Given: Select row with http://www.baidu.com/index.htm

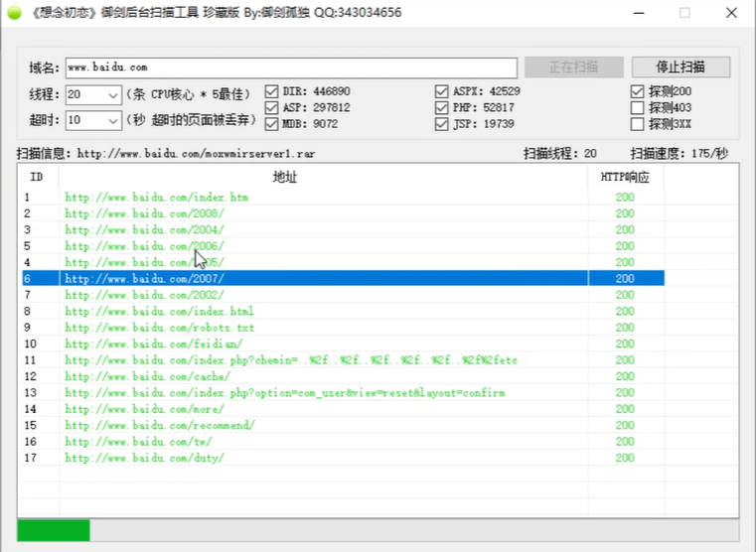Looking at the screenshot, I should (x=344, y=197).
